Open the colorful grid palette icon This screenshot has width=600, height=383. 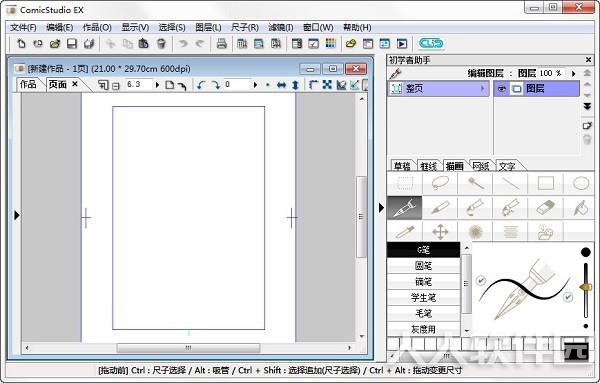(330, 44)
